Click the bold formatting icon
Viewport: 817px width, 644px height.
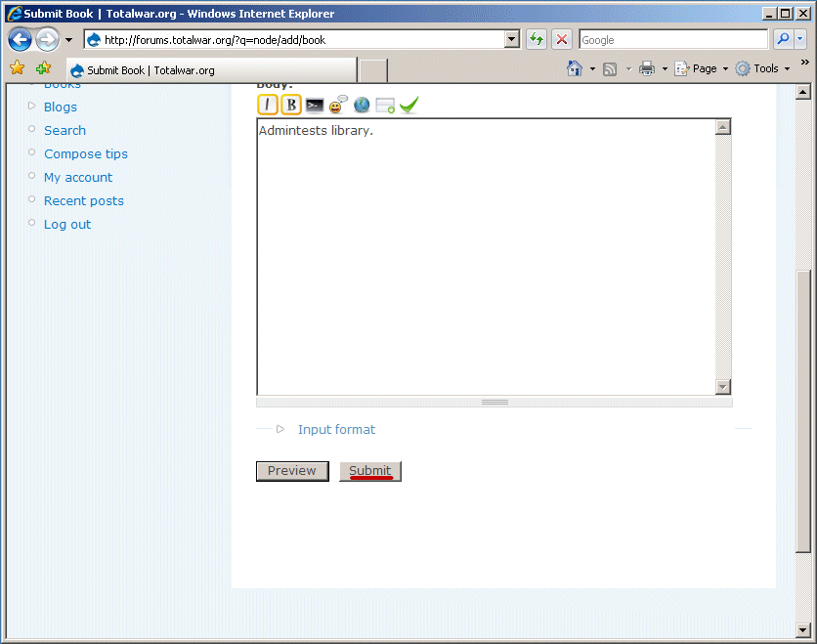pyautogui.click(x=291, y=105)
